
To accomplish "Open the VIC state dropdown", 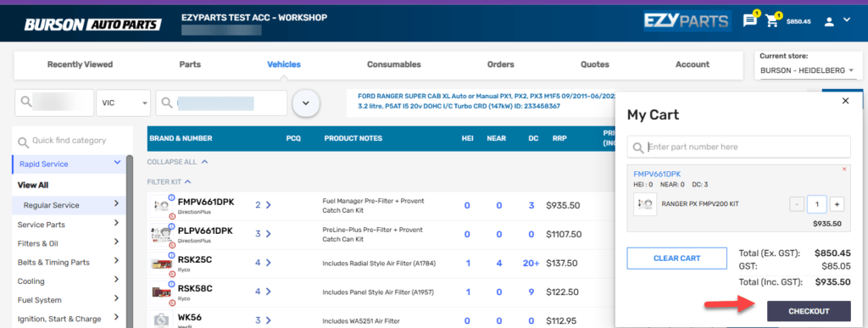I will coord(124,103).
